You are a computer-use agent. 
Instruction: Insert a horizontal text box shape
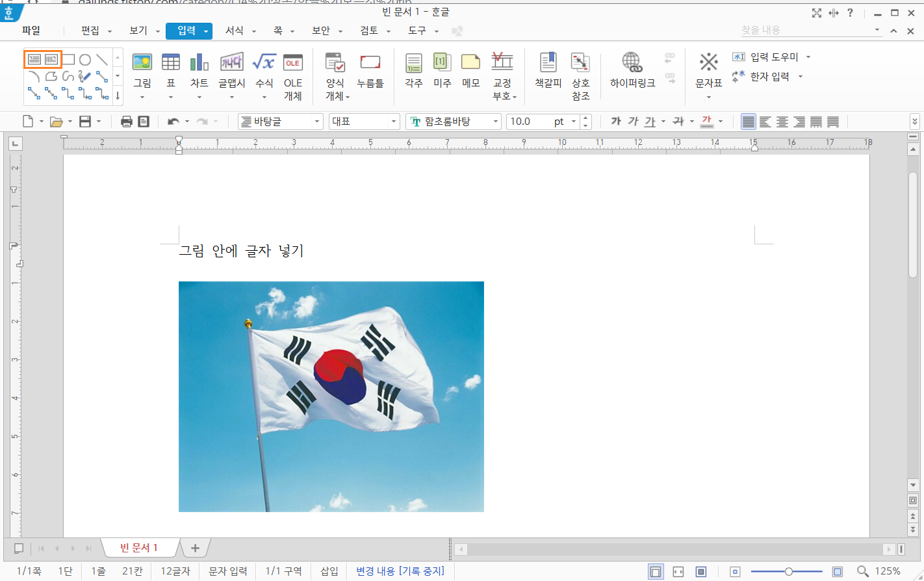point(34,60)
